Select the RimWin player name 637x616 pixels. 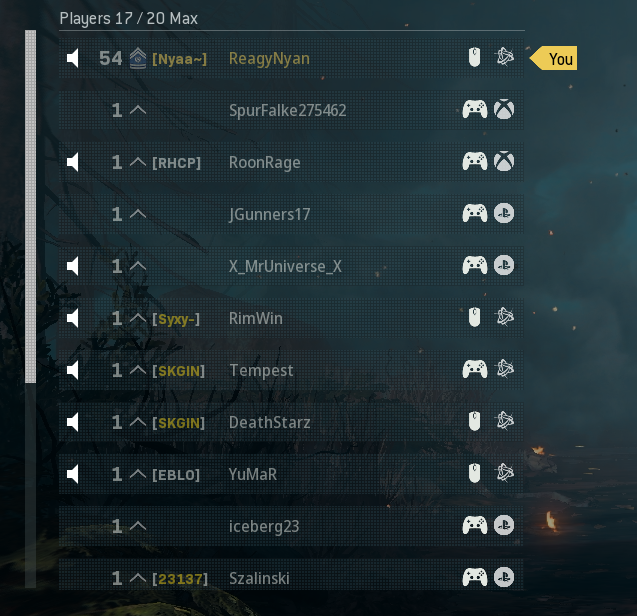(x=256, y=319)
